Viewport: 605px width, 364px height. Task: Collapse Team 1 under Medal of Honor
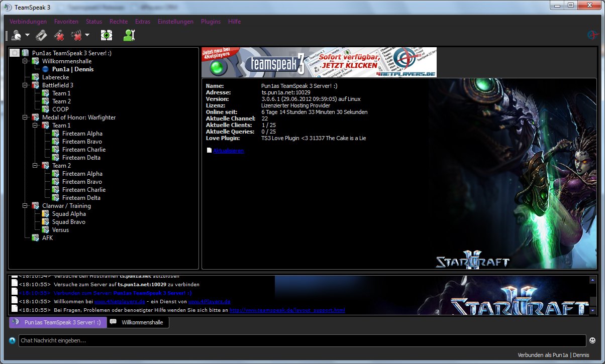coord(35,125)
